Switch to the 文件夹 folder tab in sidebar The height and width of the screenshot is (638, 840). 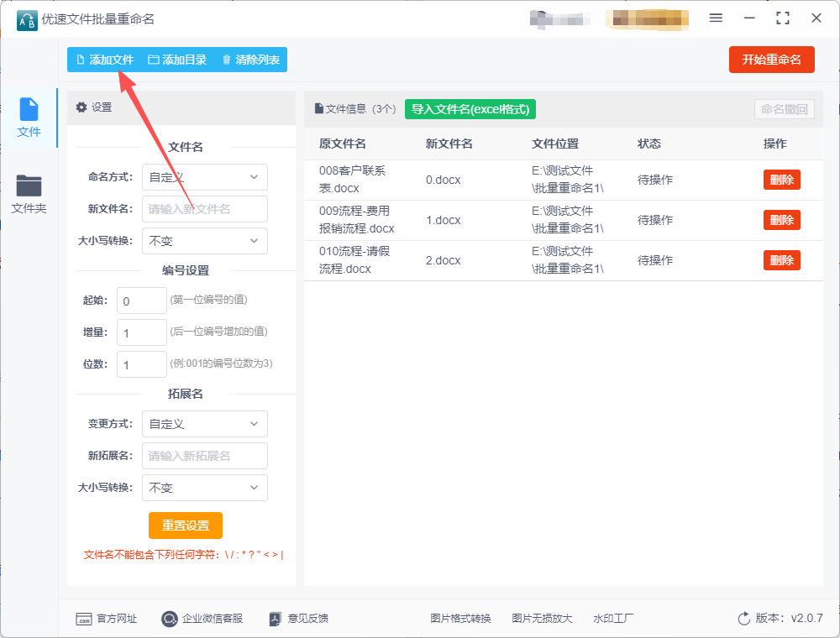[x=29, y=194]
